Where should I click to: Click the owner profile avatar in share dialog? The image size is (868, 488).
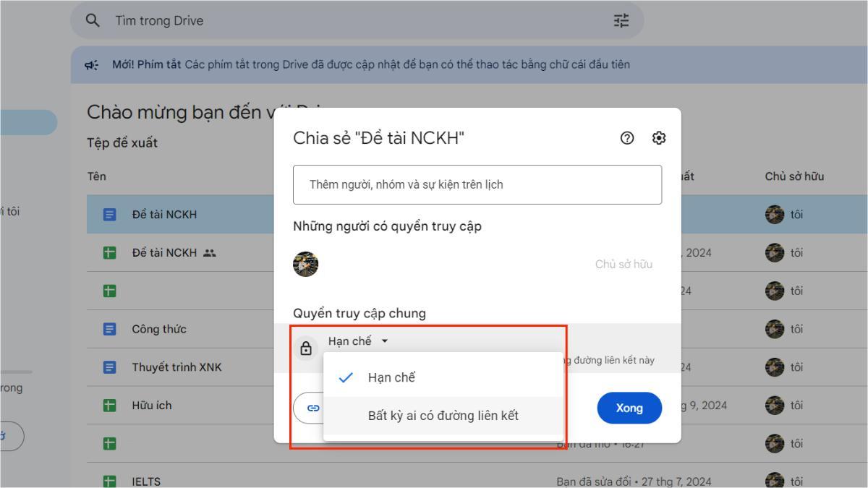305,264
